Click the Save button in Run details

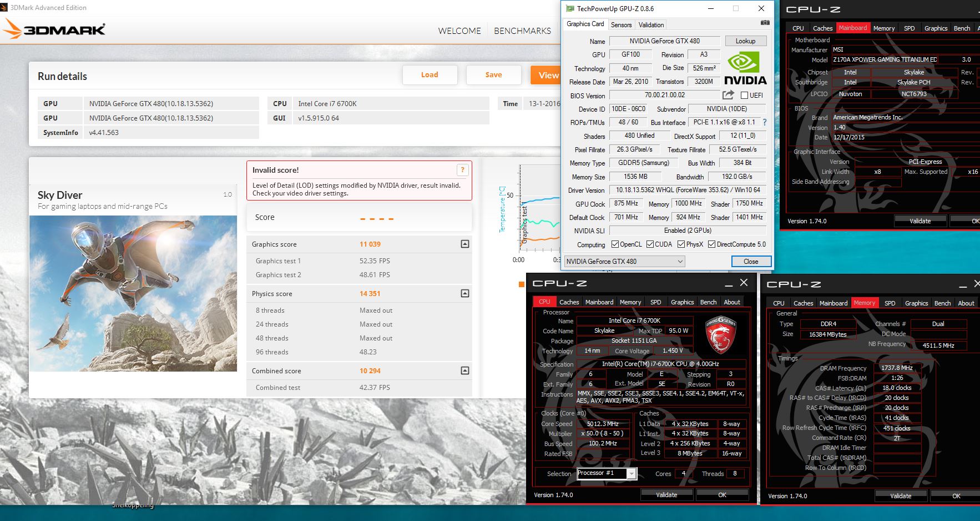click(x=493, y=75)
